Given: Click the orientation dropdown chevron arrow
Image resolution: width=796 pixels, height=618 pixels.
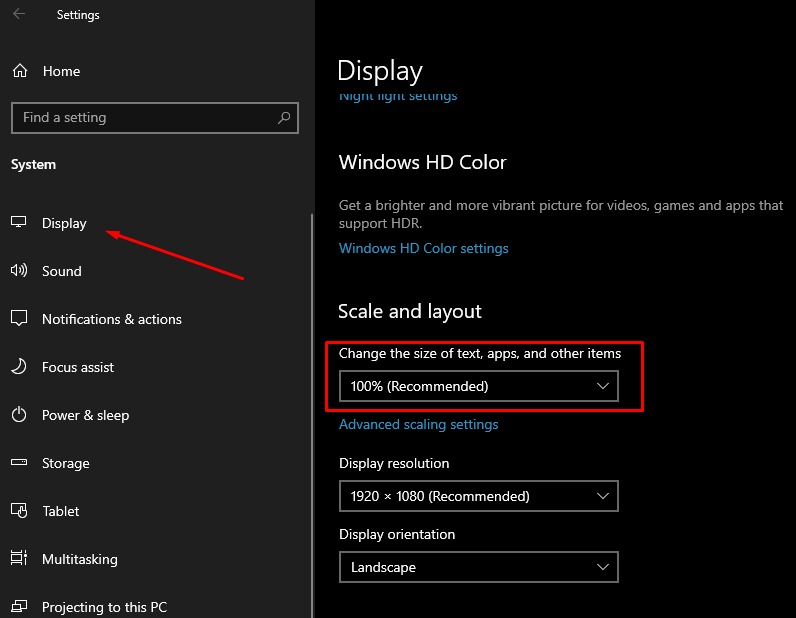Looking at the screenshot, I should (x=603, y=567).
